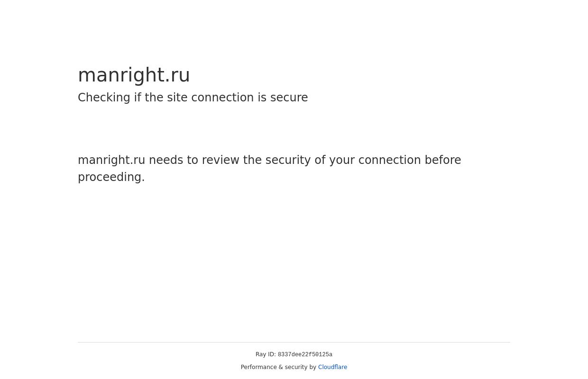The height and width of the screenshot is (379, 588).
Task: Click the Ray ID hexadecimal value
Action: click(305, 355)
